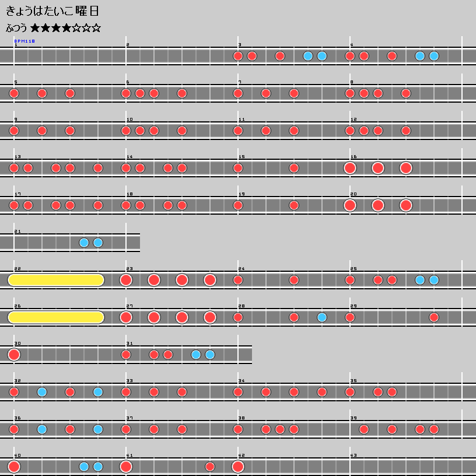
Task: Click the ふつう difficulty label
Action: pos(16,27)
